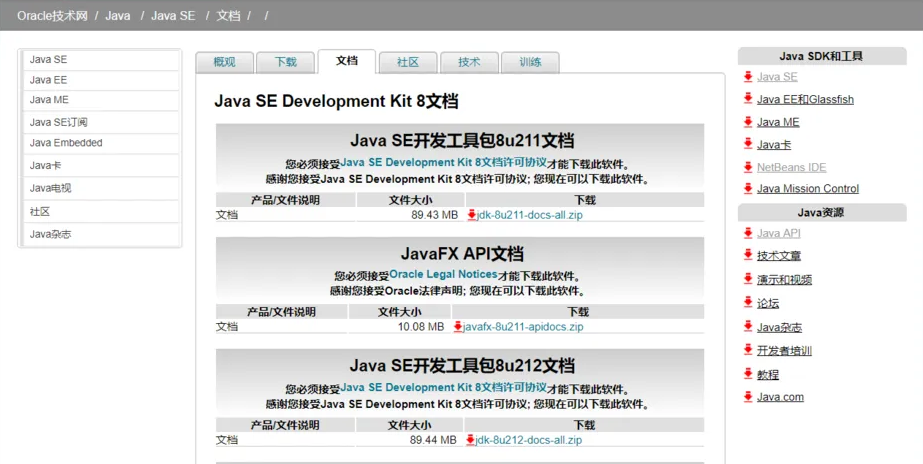Click red arrow icon next to 技术文章

(x=748, y=256)
